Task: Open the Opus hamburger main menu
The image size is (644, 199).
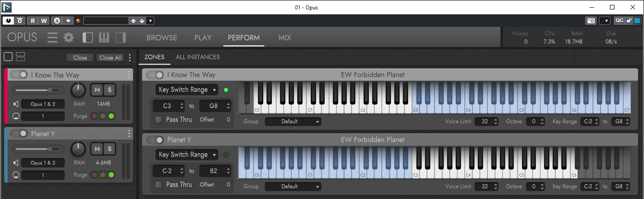Action: [52, 38]
